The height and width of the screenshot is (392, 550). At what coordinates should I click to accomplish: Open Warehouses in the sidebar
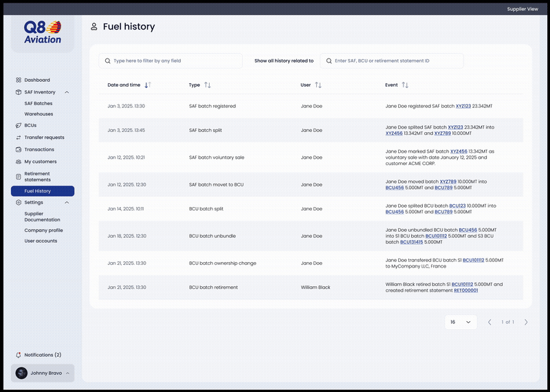38,114
